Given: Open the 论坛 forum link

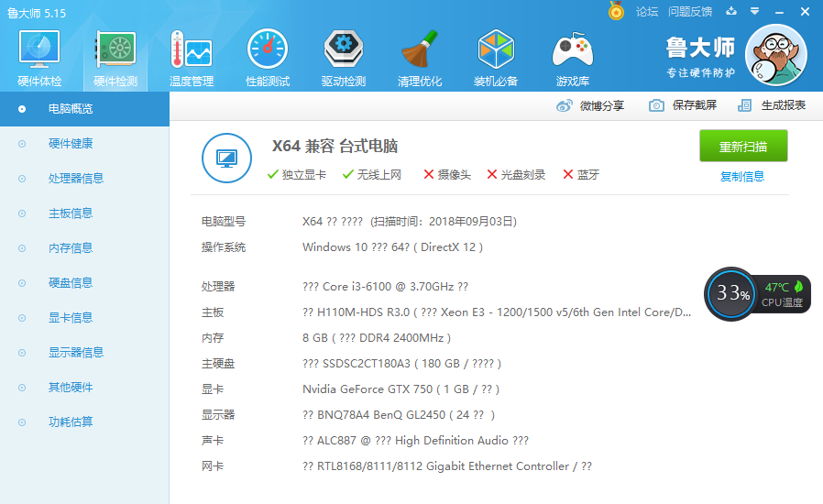Looking at the screenshot, I should (647, 12).
